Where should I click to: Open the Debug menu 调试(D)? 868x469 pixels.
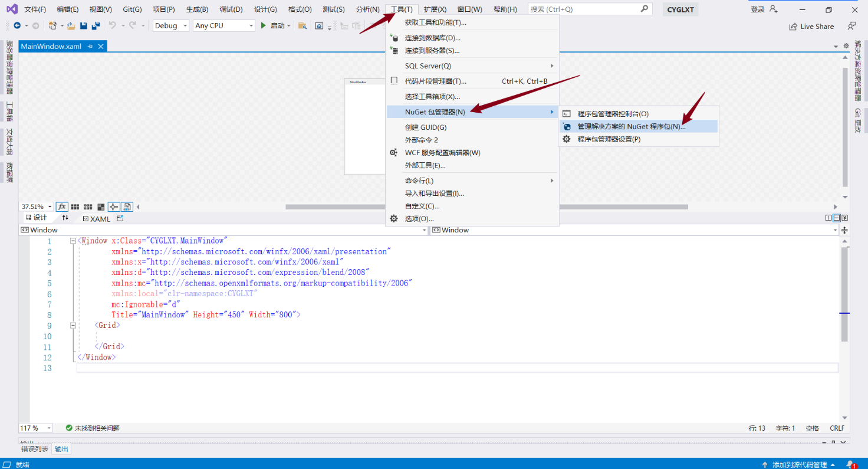pyautogui.click(x=231, y=9)
